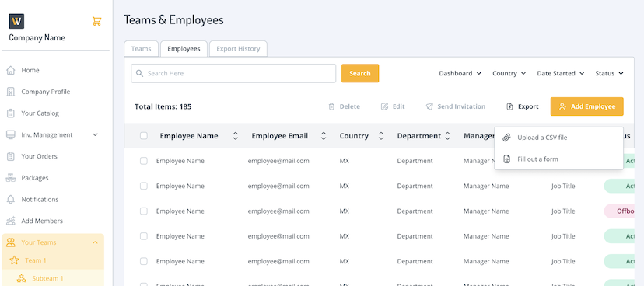The height and width of the screenshot is (286, 644).
Task: Click the Search button
Action: [x=360, y=74]
